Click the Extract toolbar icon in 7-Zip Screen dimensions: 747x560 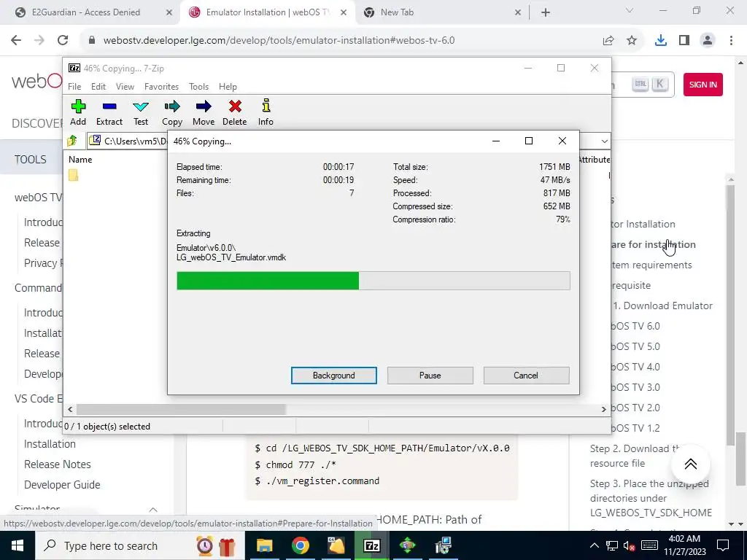(109, 112)
